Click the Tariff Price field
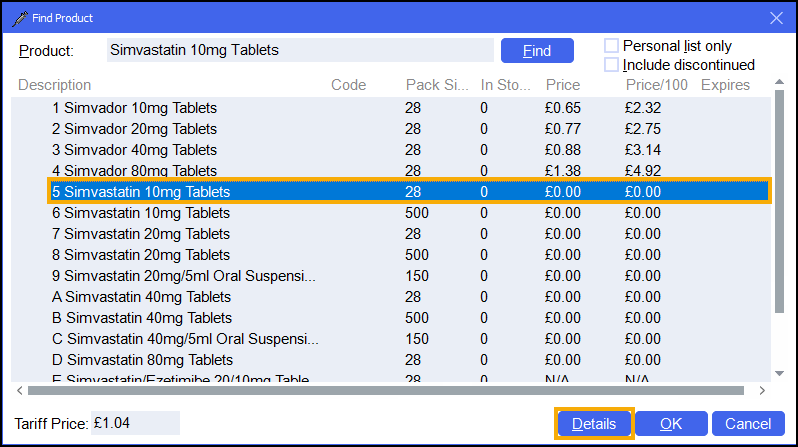 tap(135, 423)
